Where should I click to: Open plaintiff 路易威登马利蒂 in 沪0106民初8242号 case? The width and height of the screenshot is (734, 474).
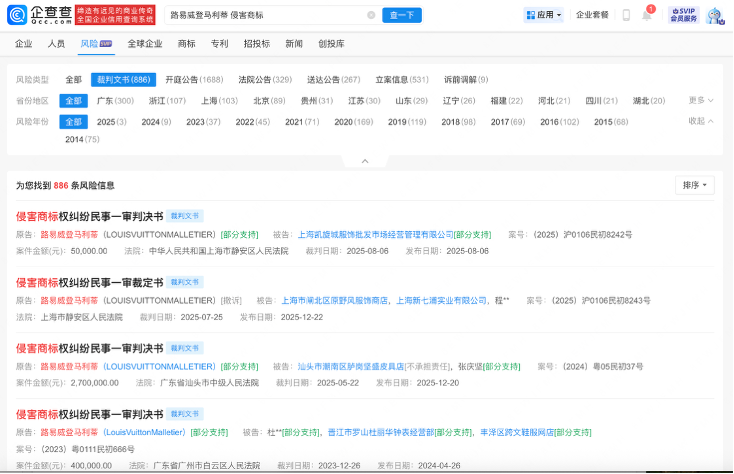(x=69, y=234)
